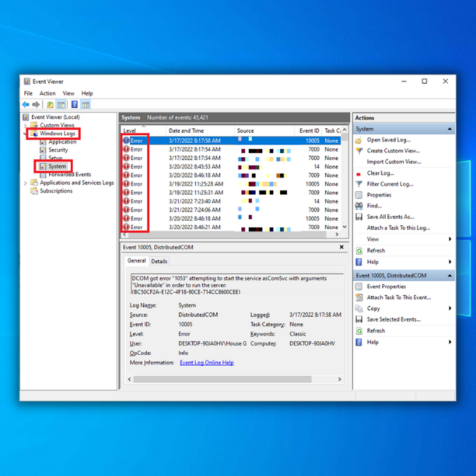Click the Save All Events As disk icon
This screenshot has height=476, width=476.
(x=359, y=217)
